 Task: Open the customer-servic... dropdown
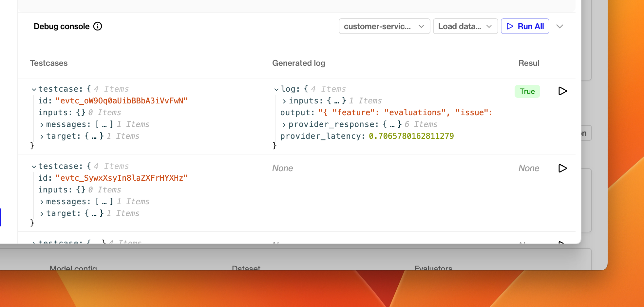coord(384,26)
